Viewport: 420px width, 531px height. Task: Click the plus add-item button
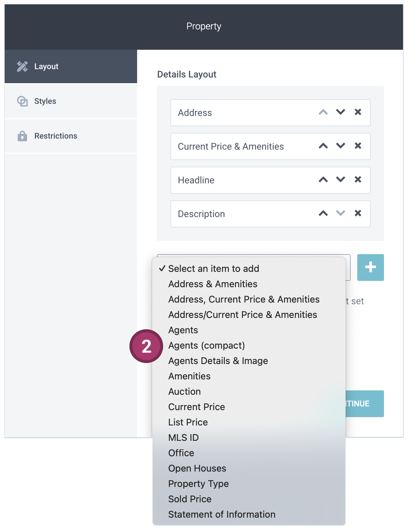pos(370,267)
